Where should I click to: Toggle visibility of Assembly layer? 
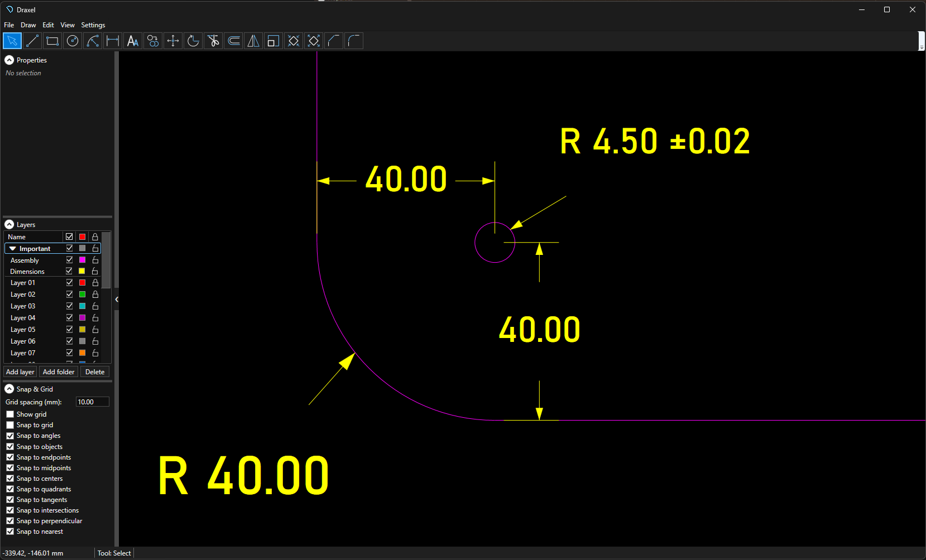(69, 260)
